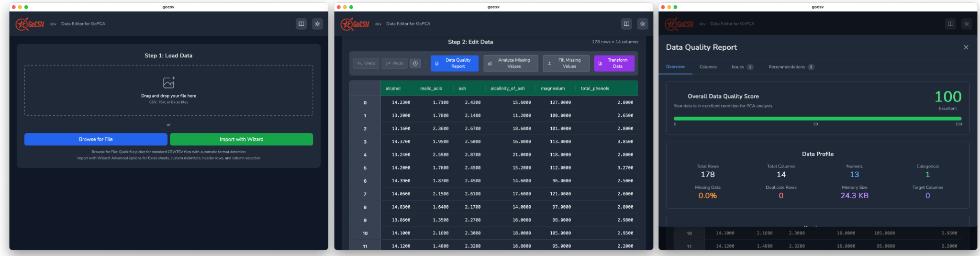The image size is (980, 256).
Task: Open the Issues tab
Action: pos(742,67)
